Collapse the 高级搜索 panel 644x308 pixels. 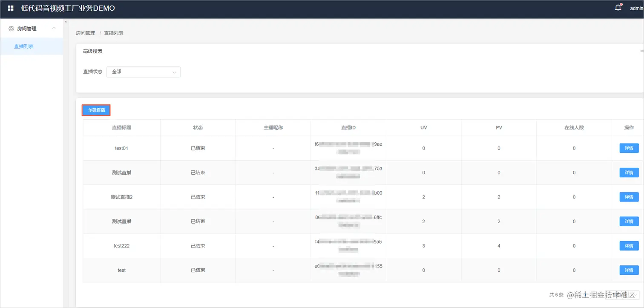coord(641,51)
